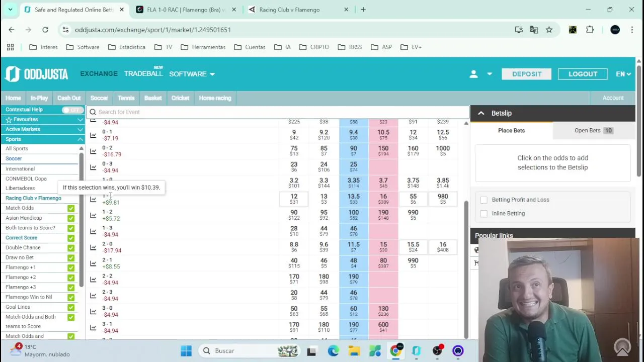Open the Windows Start menu
Image resolution: width=644 pixels, height=362 pixels.
(x=186, y=351)
